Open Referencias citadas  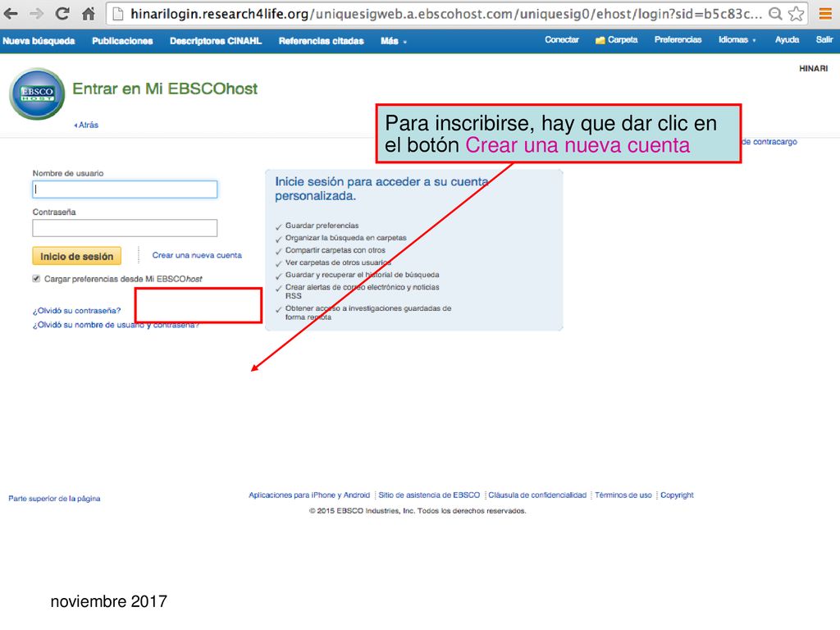pyautogui.click(x=321, y=41)
